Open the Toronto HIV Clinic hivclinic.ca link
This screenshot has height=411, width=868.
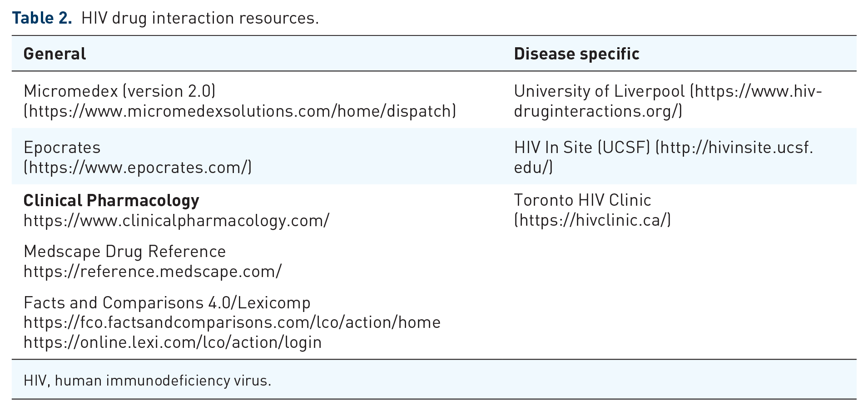coord(592,220)
